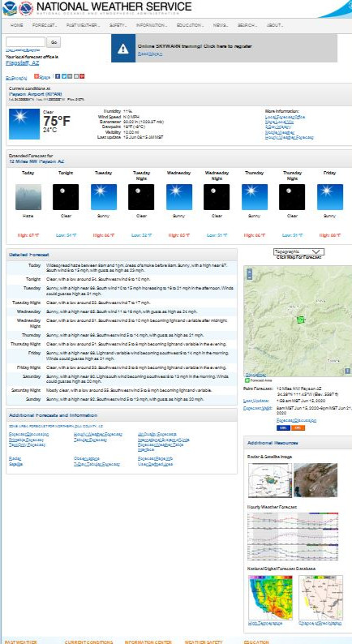Open the satellite image thumbnail
Screen dimensions: 352x644
[x=316, y=480]
